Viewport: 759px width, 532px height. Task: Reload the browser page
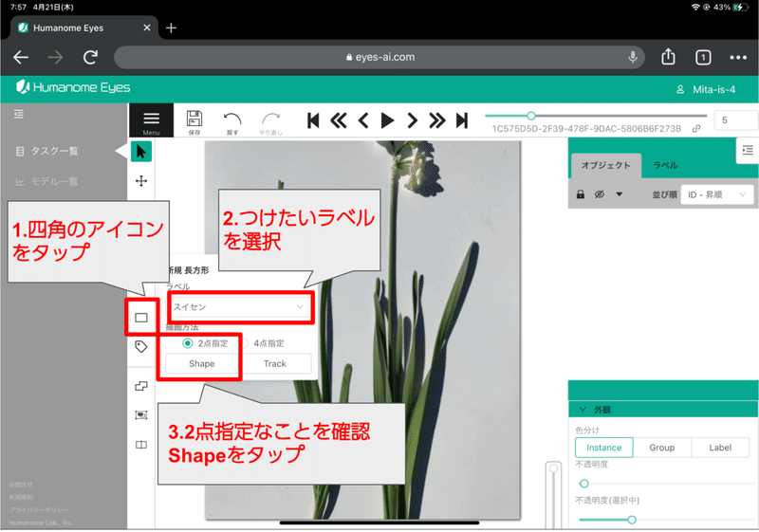(90, 58)
